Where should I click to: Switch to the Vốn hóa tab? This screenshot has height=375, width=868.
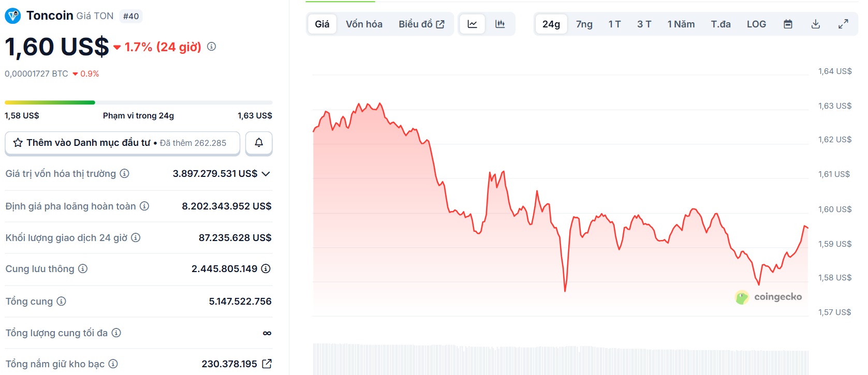tap(364, 23)
